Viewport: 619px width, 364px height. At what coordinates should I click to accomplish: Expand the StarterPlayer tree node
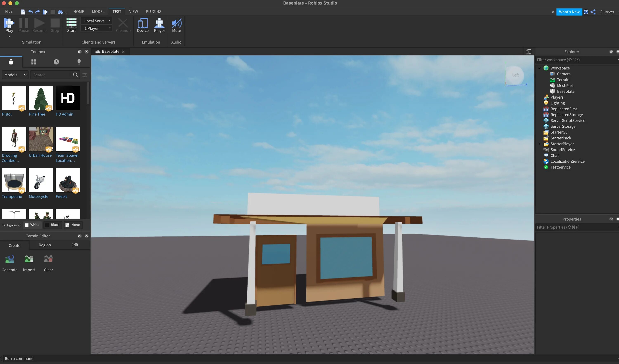[x=539, y=144]
